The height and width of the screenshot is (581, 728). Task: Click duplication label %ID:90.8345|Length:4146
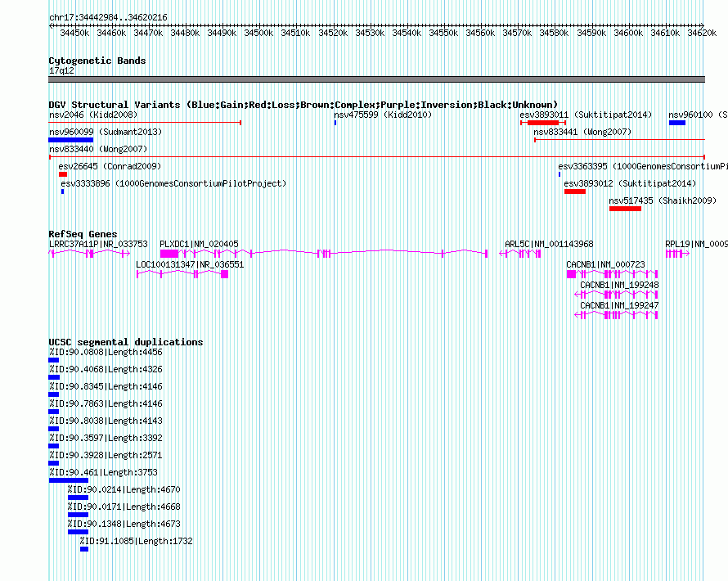point(106,386)
